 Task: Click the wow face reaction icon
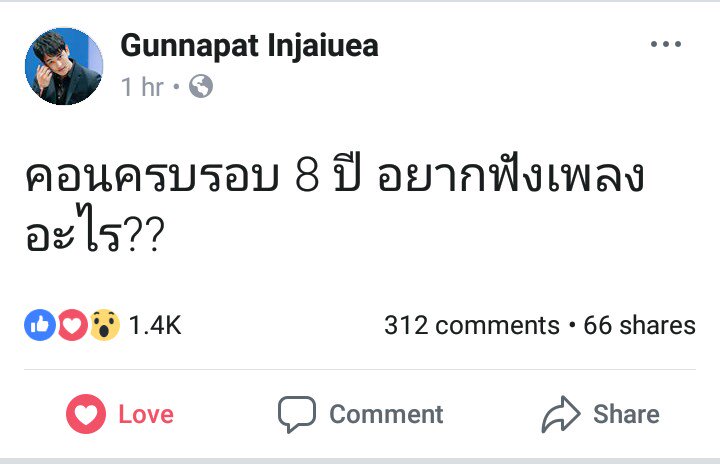(104, 325)
